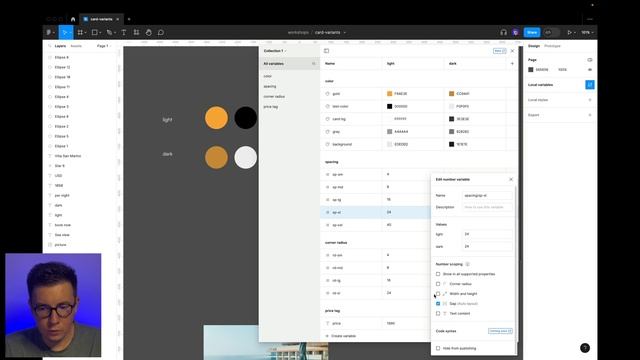
Task: Select the Text tool
Action: (124, 32)
